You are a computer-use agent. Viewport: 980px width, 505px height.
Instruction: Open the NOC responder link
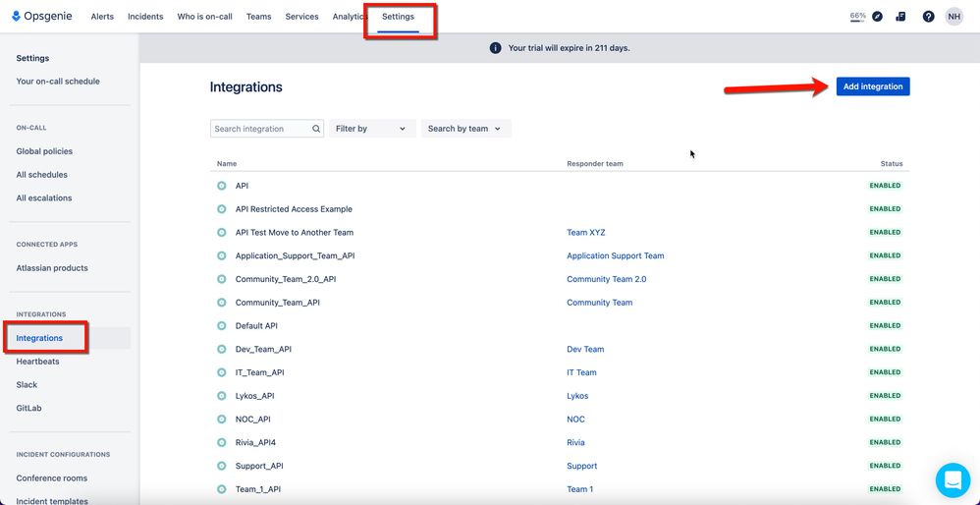pos(576,419)
